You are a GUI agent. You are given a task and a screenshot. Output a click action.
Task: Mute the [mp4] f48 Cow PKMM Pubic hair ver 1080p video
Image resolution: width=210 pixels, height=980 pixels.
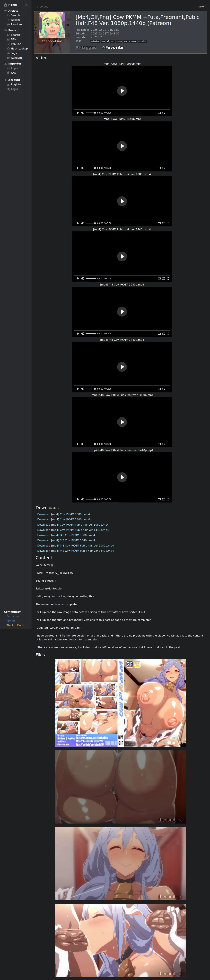(x=83, y=444)
